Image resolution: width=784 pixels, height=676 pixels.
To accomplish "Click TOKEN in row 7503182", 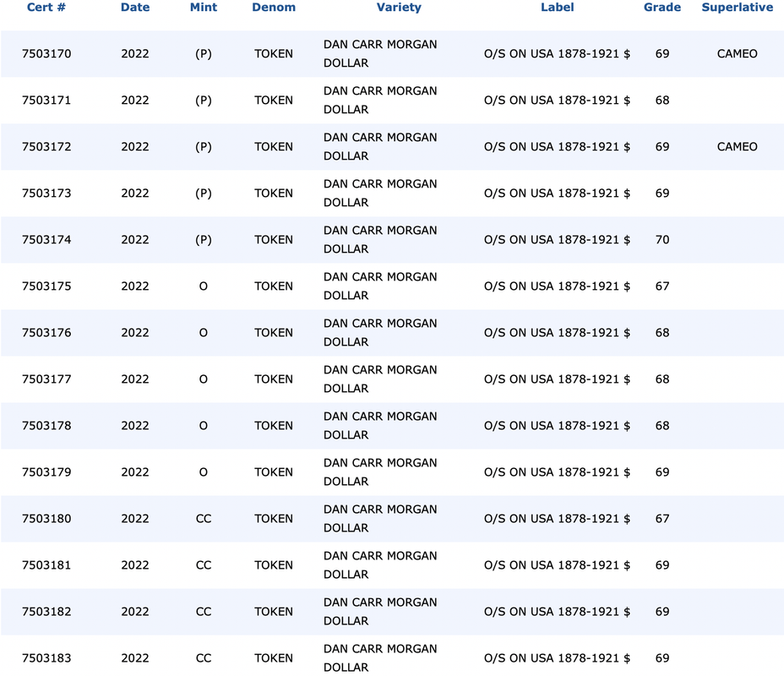I will [x=274, y=612].
